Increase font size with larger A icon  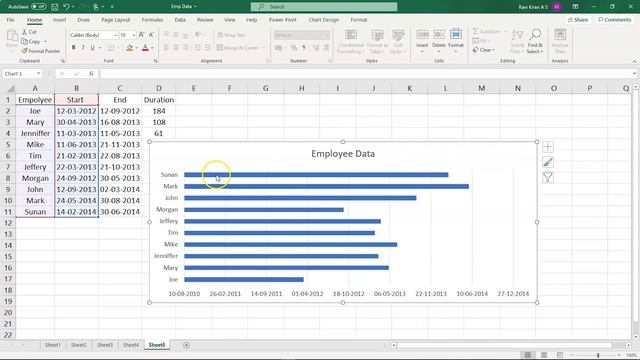[142, 35]
